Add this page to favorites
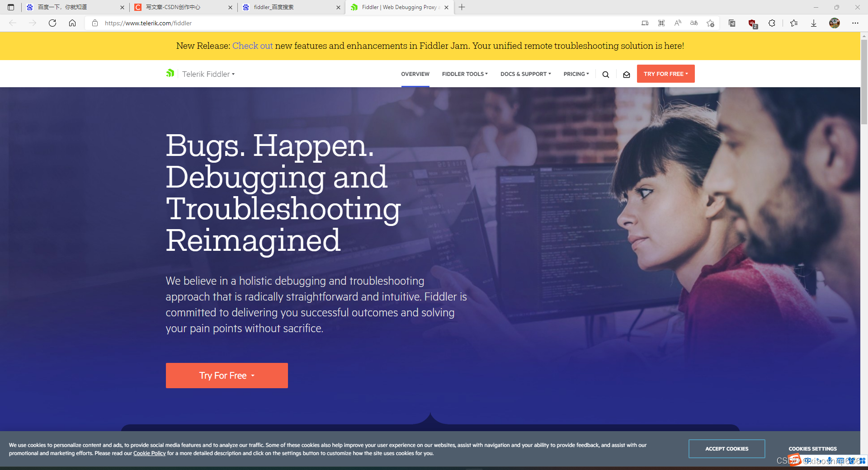The height and width of the screenshot is (470, 868). (710, 23)
